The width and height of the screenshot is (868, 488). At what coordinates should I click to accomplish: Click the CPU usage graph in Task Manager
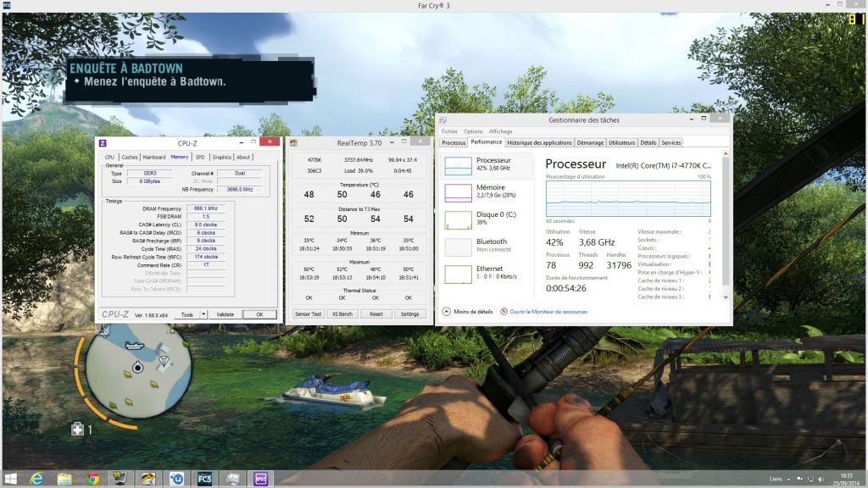pos(628,198)
